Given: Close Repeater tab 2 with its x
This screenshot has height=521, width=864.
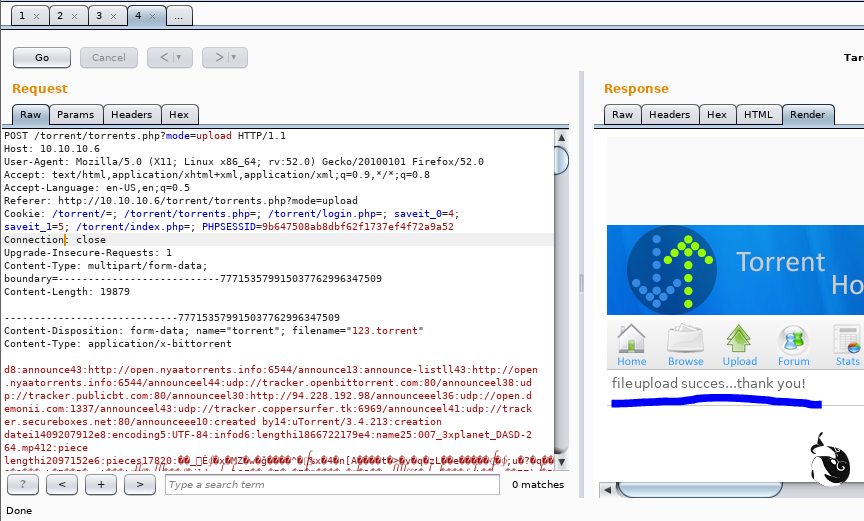Looking at the screenshot, I should tap(74, 17).
